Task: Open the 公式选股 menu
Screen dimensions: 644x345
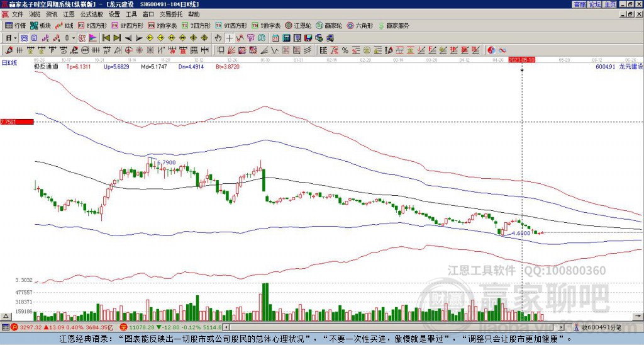Action: (x=92, y=14)
